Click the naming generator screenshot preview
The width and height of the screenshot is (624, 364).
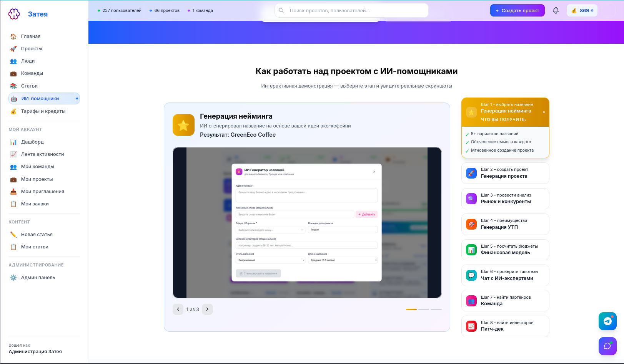tap(307, 223)
